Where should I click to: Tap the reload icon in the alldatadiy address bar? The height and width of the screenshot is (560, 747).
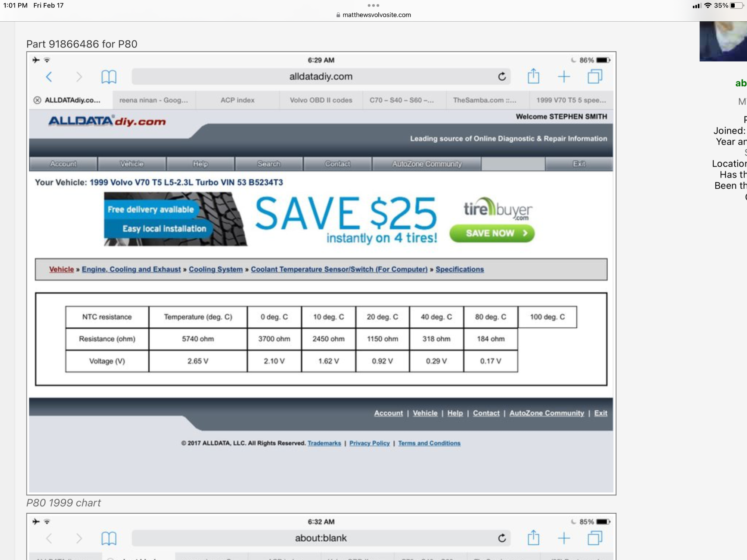pyautogui.click(x=502, y=77)
